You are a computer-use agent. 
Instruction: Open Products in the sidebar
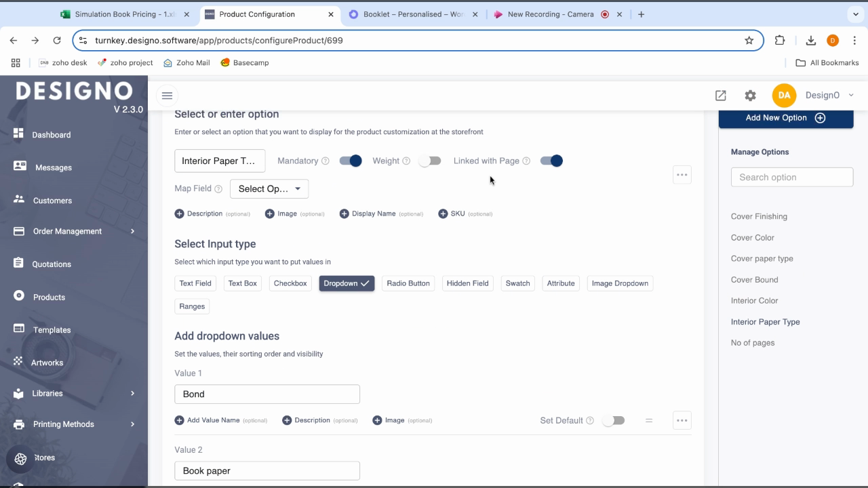49,297
